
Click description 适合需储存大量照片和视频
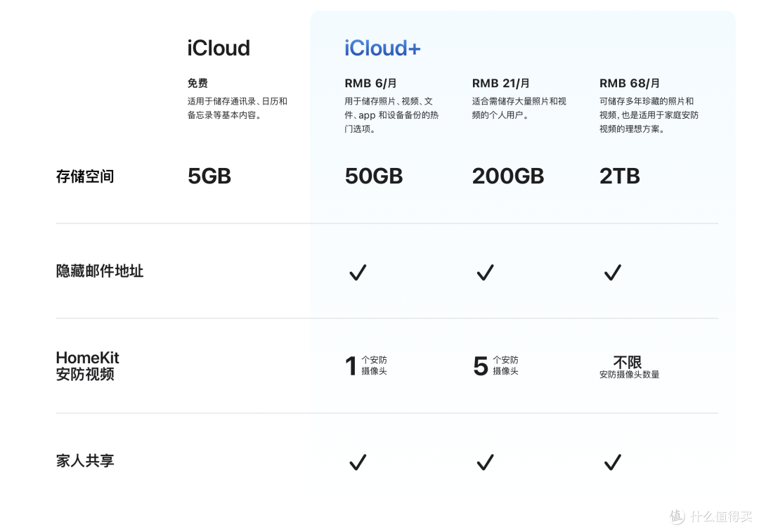(519, 108)
